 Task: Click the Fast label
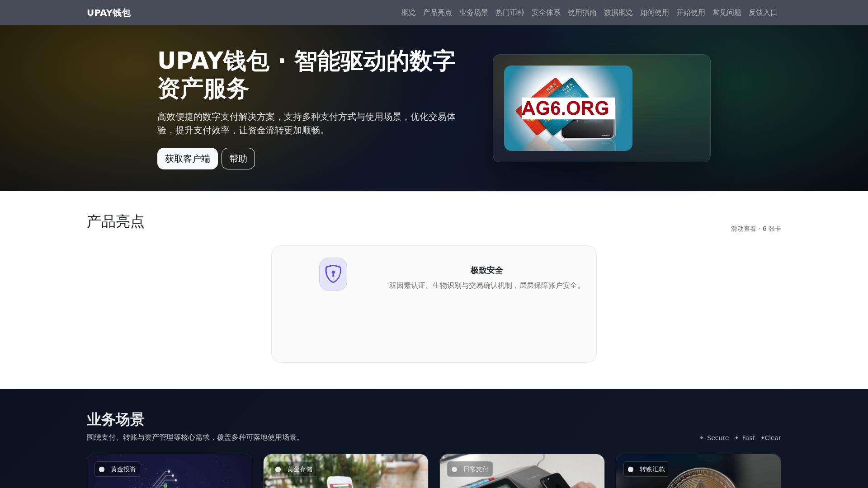coord(748,438)
